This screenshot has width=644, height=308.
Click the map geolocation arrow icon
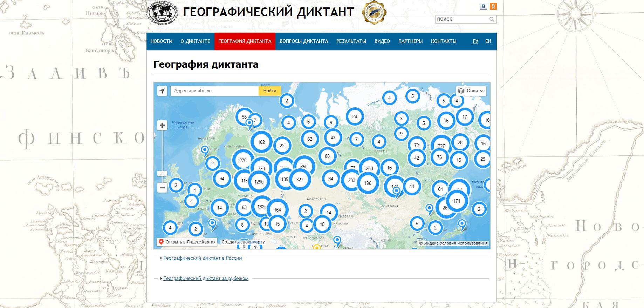162,91
